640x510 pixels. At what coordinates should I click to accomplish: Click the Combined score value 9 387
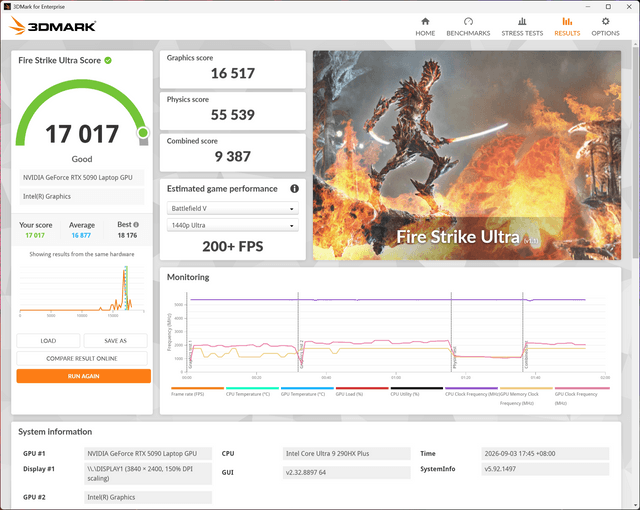[x=233, y=157]
